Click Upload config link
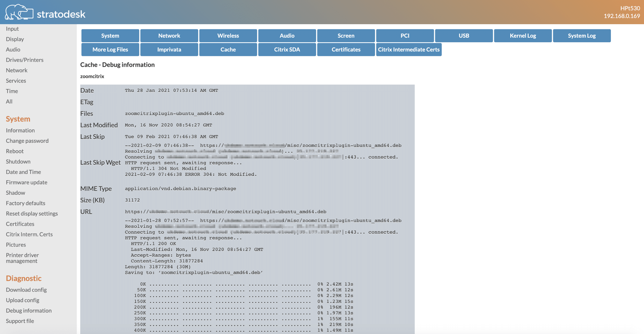The image size is (644, 334). pyautogui.click(x=23, y=300)
